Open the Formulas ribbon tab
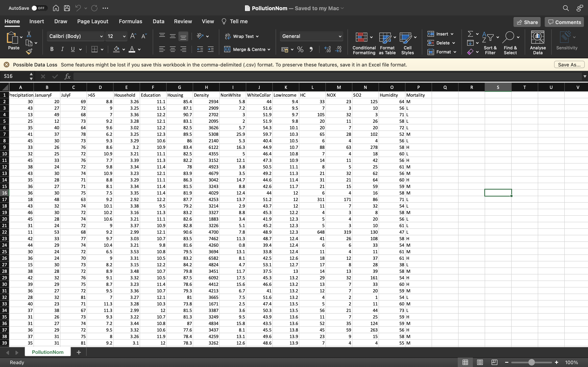Image resolution: width=588 pixels, height=367 pixels. [130, 21]
